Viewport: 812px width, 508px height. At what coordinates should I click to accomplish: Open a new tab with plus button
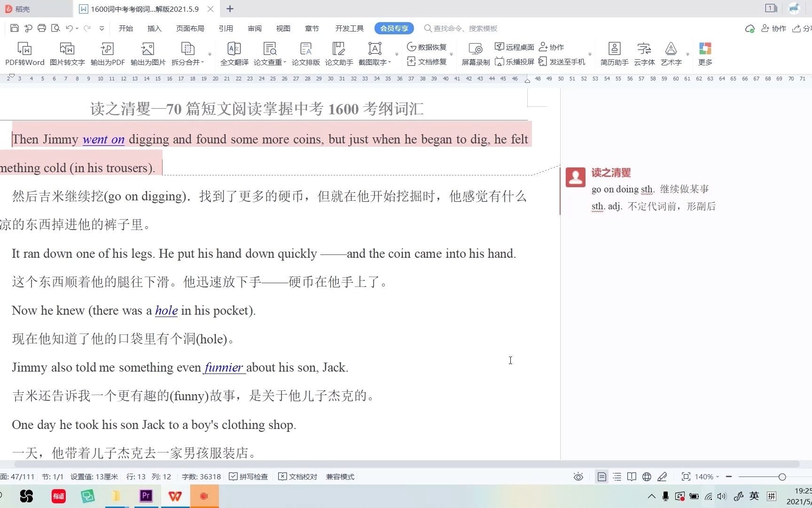230,8
